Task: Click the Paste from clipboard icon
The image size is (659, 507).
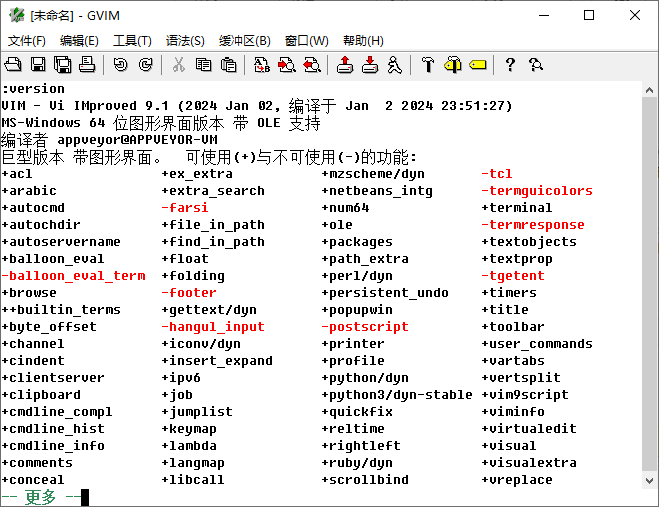Action: [x=228, y=65]
